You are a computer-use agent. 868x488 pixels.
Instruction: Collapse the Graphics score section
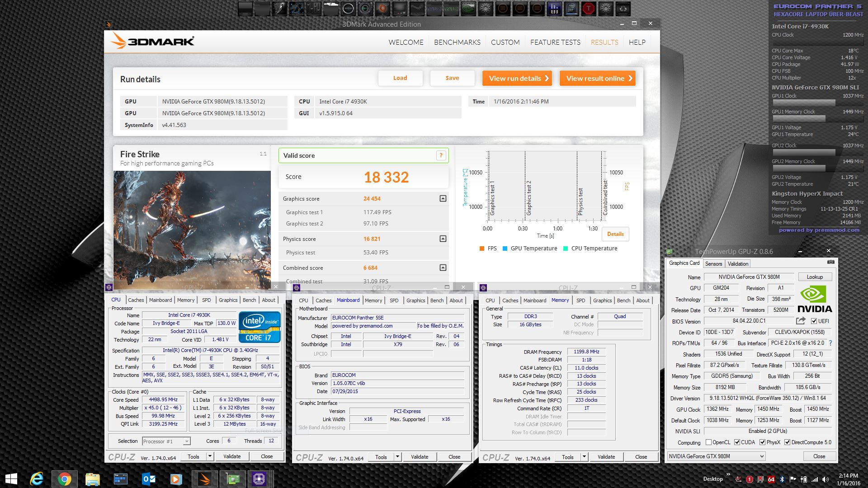[443, 198]
